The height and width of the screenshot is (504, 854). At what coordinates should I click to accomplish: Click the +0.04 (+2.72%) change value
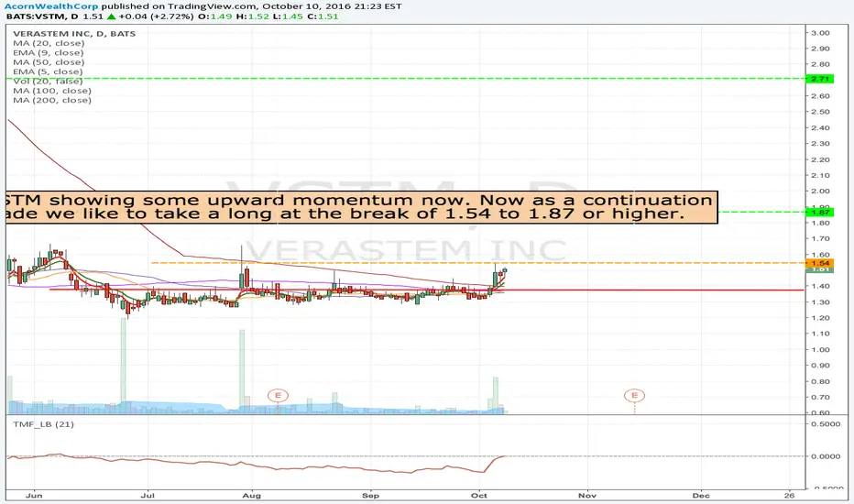(156, 16)
